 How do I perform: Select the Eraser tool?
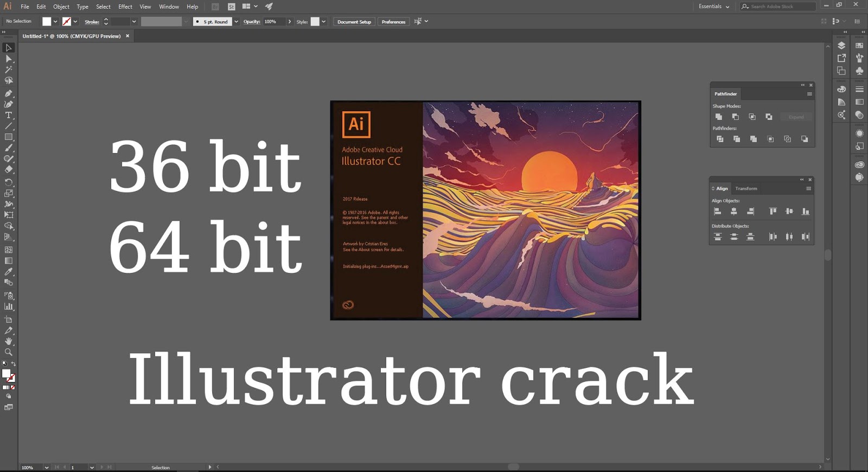(x=9, y=170)
